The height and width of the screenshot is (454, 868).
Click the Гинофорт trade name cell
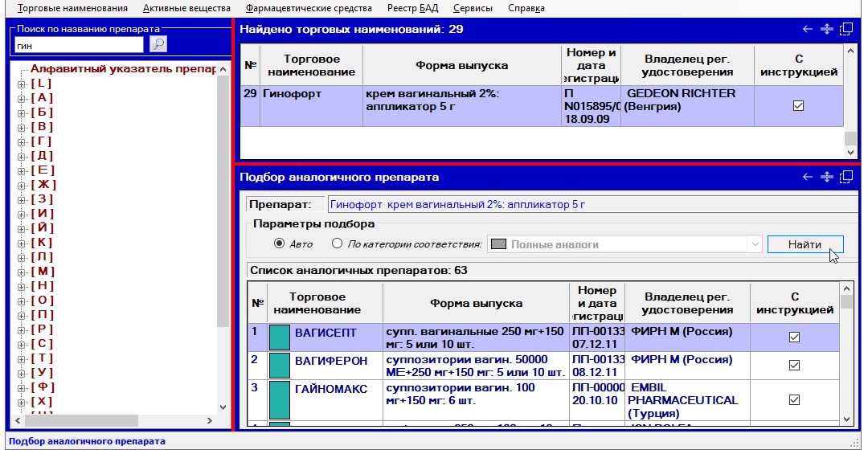coord(311,106)
